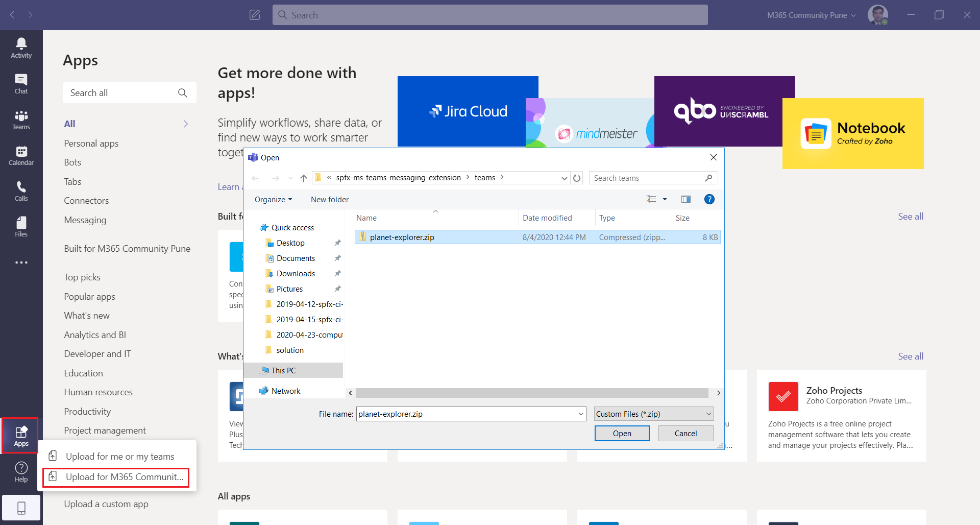Expand the M365 Community Pune account menu
This screenshot has width=980, height=525.
[x=811, y=15]
